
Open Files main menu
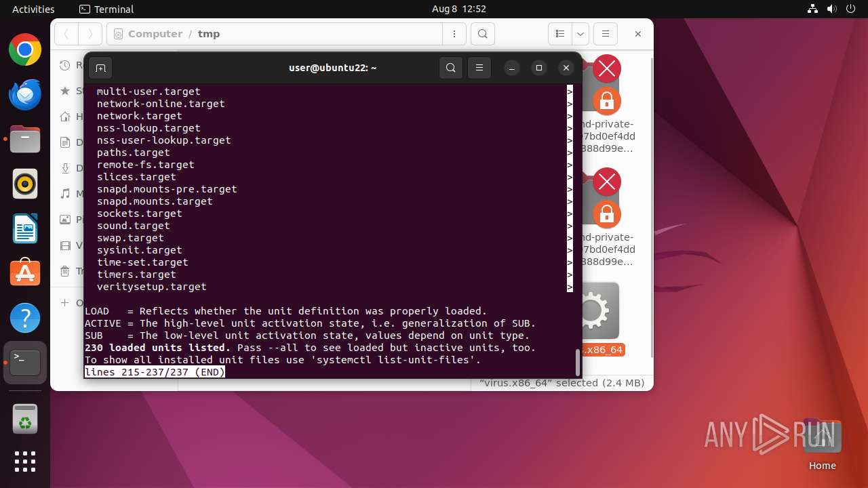pyautogui.click(x=606, y=34)
